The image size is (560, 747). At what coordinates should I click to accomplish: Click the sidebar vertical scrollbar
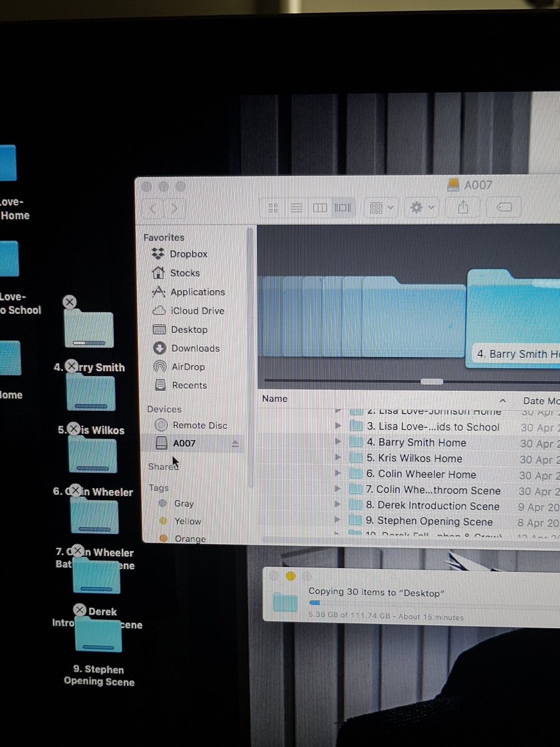(250, 358)
